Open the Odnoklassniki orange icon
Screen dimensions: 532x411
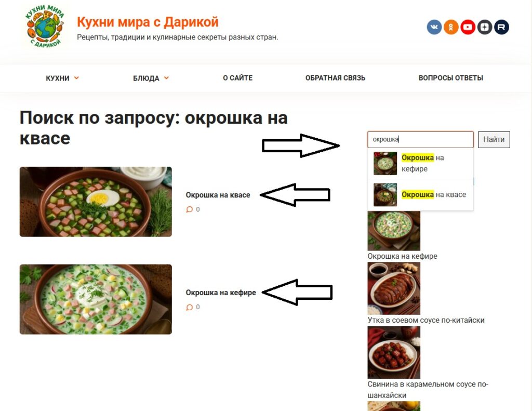451,27
